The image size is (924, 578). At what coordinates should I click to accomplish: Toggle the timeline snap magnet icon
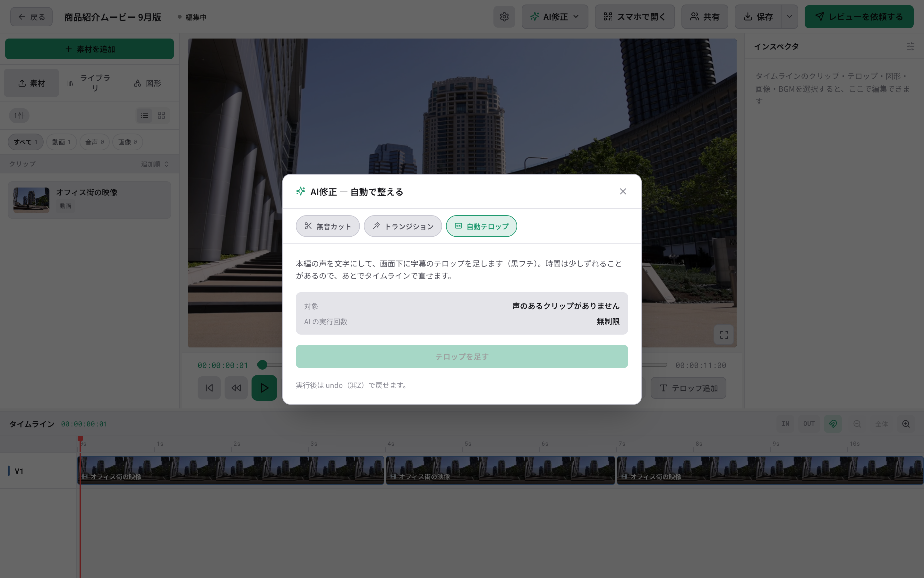(833, 424)
